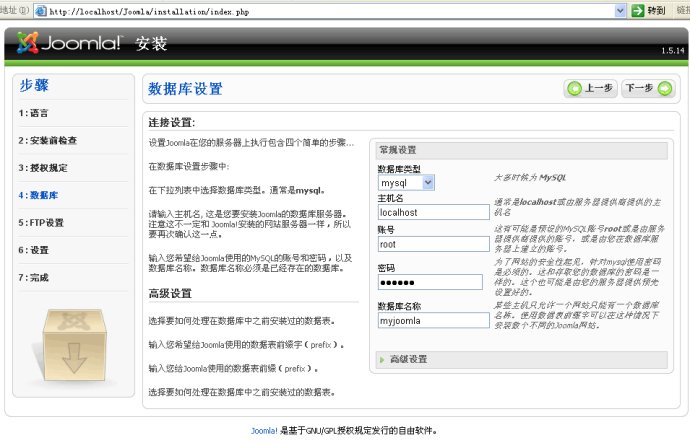The width and height of the screenshot is (690, 443).
Task: Click the green 转到 go arrow button
Action: (x=638, y=11)
